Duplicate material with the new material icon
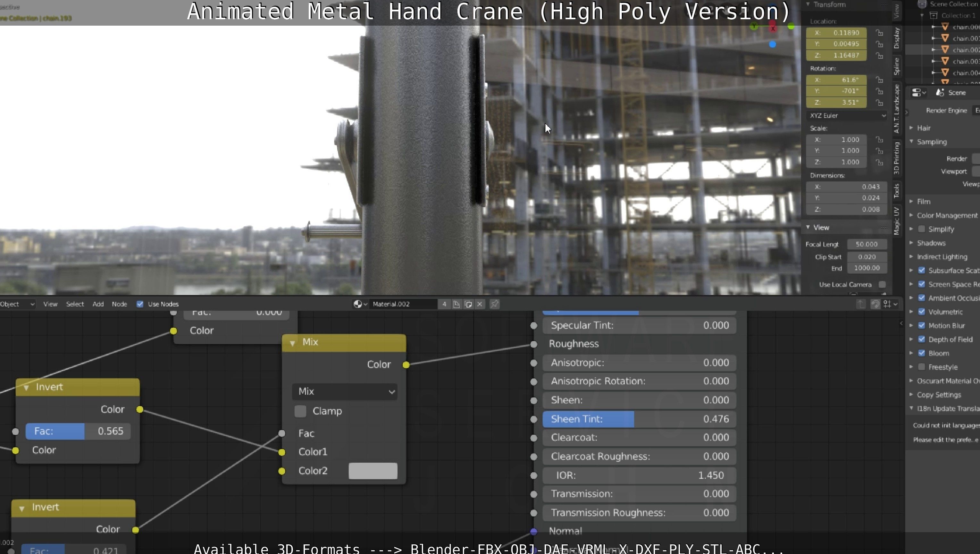Image resolution: width=980 pixels, height=554 pixels. pyautogui.click(x=468, y=304)
